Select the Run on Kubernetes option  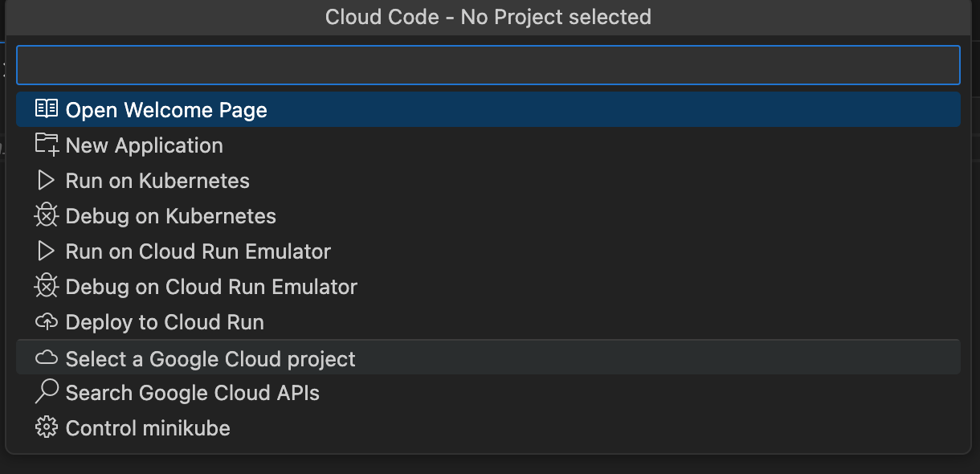157,181
